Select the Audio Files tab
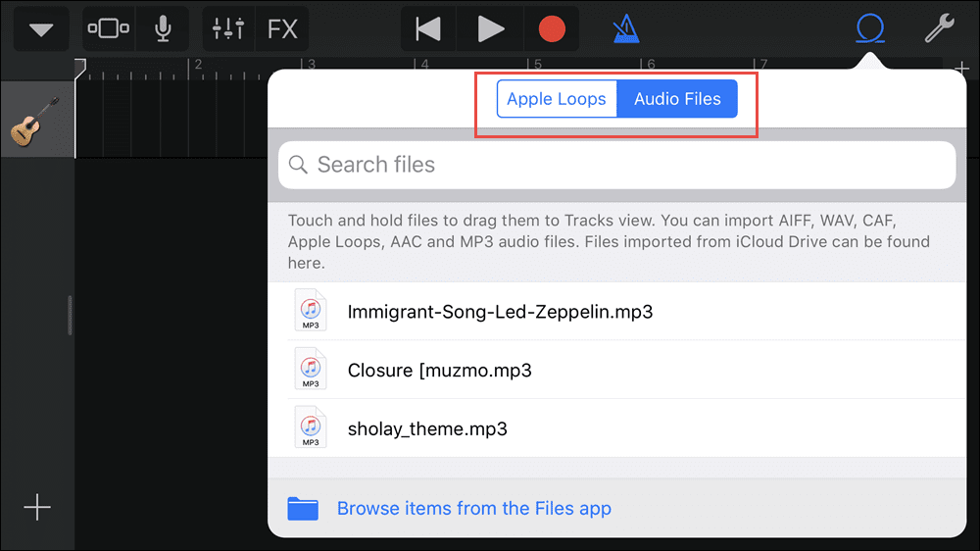The height and width of the screenshot is (551, 980). (677, 99)
